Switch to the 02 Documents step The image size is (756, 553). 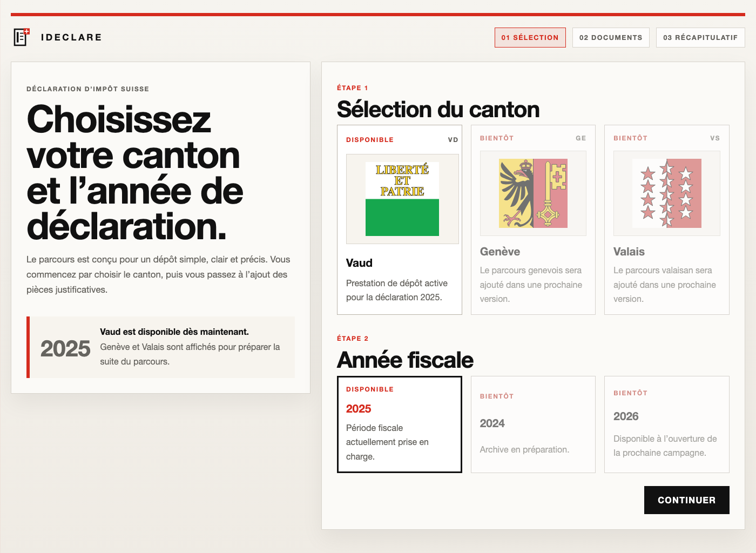coord(611,37)
